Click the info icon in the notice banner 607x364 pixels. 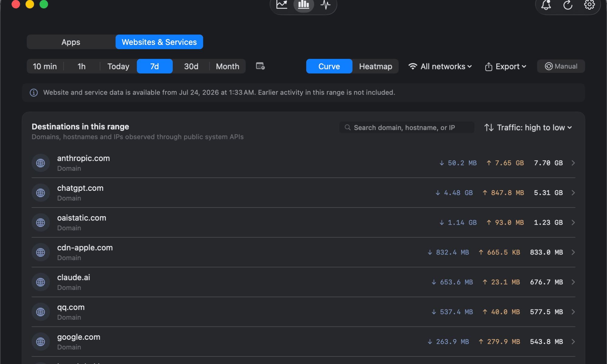(x=34, y=93)
